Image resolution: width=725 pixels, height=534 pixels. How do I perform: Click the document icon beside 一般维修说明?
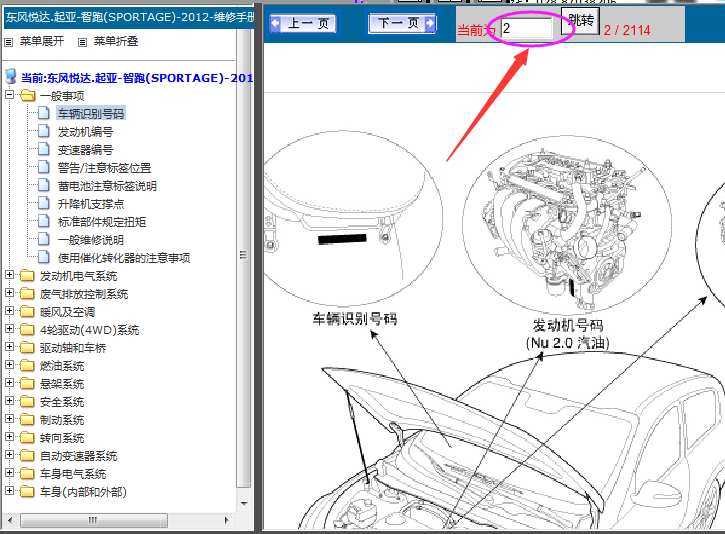[43, 239]
